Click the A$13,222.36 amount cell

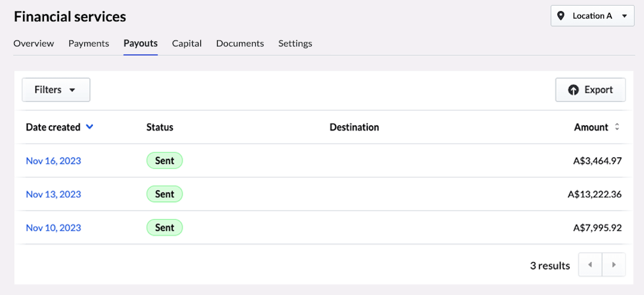(594, 194)
